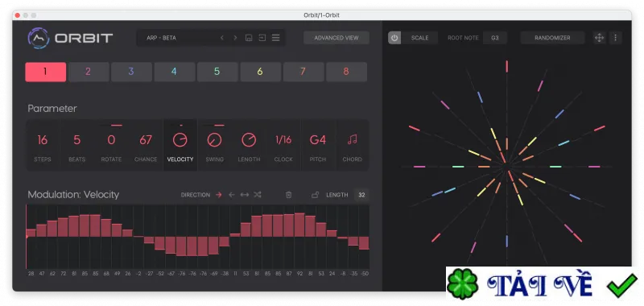644x306 pixels.
Task: Set direction to forward arrow
Action: (219, 195)
